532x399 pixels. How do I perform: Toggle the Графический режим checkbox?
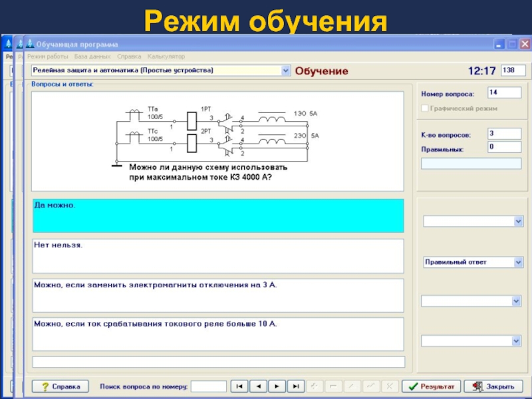tap(424, 108)
